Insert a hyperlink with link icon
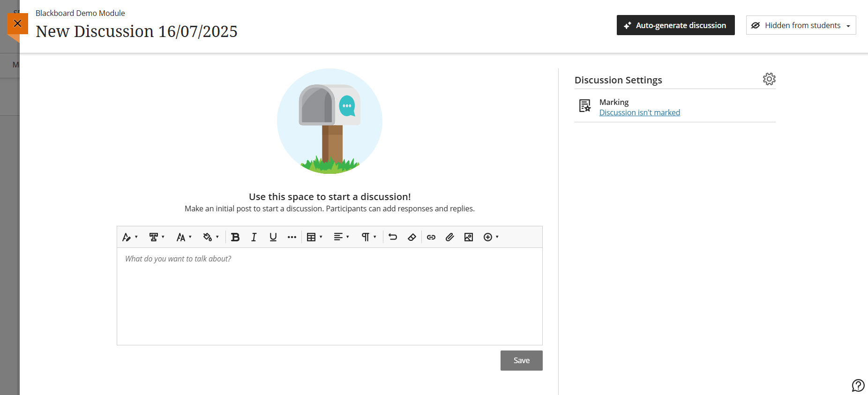Screen dimensions: 868x395 pos(431,237)
